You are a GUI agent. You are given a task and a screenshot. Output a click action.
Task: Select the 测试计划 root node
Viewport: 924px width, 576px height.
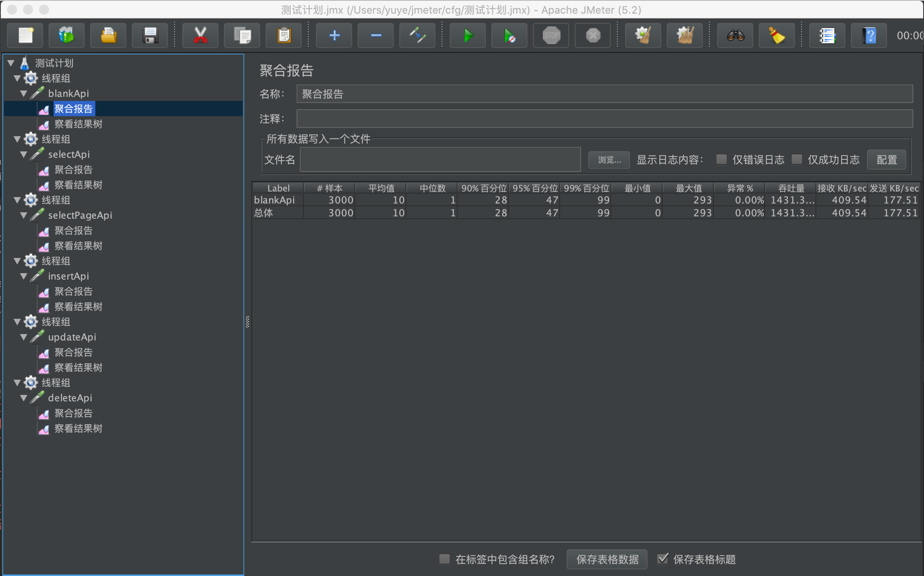(54, 63)
